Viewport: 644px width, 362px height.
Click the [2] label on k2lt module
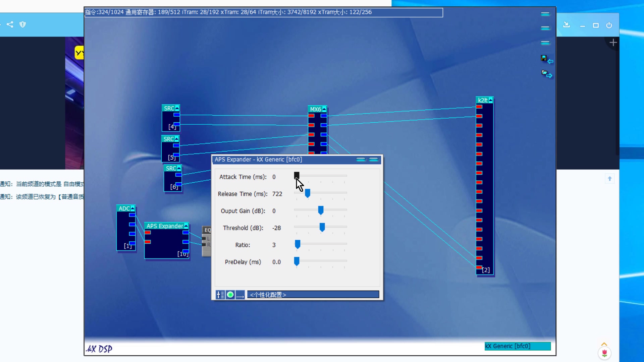(486, 270)
